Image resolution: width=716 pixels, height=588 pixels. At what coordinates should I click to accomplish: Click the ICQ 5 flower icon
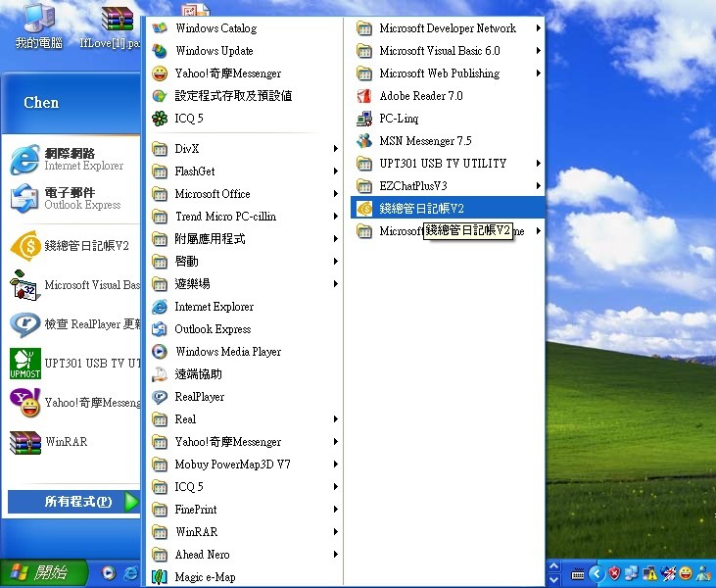point(160,119)
